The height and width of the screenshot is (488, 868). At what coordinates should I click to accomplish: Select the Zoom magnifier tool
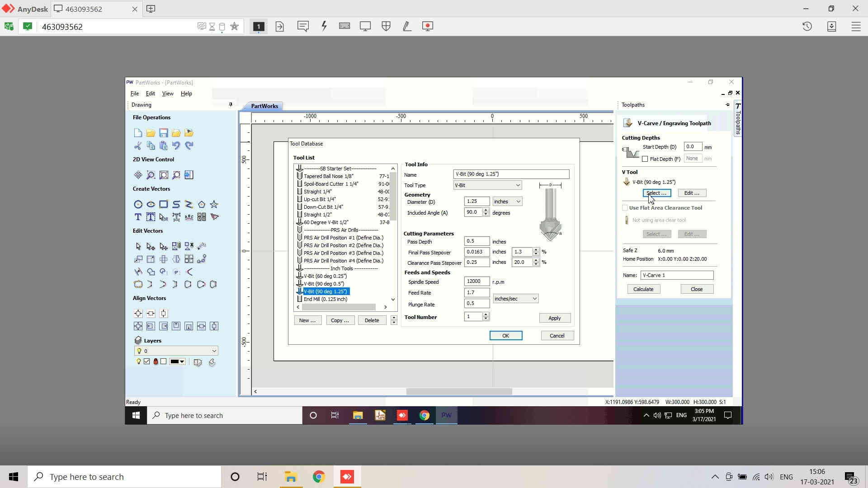click(151, 175)
